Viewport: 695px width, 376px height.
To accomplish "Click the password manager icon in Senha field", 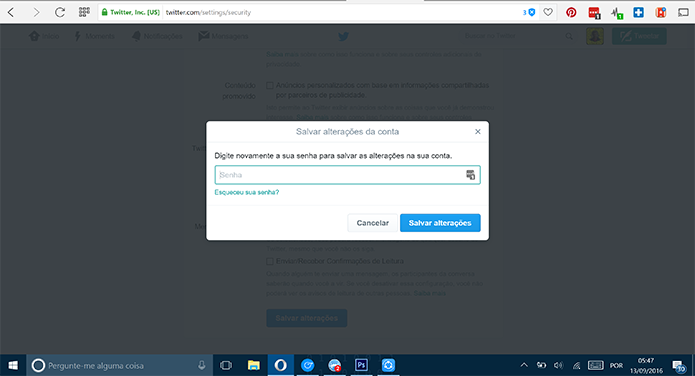I will (471, 175).
